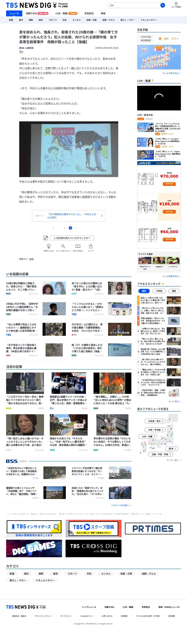This screenshot has width=187, height=644.
Task: Open お問い合わせ footer link
Action: (107, 616)
